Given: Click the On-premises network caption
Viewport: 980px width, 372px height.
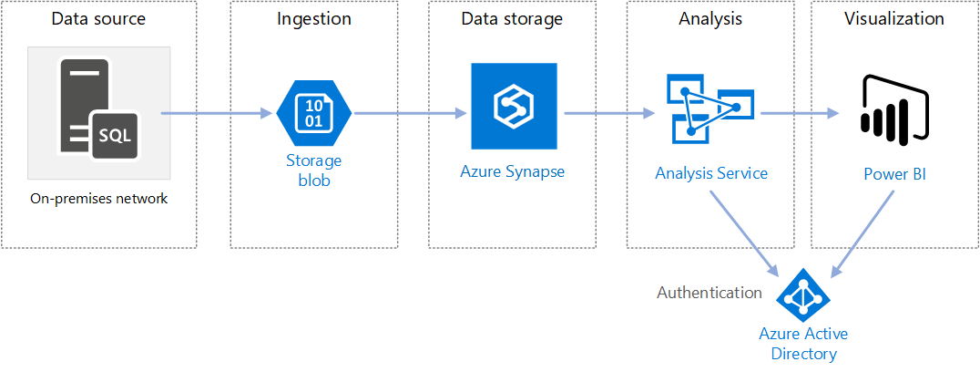Looking at the screenshot, I should click(x=98, y=198).
